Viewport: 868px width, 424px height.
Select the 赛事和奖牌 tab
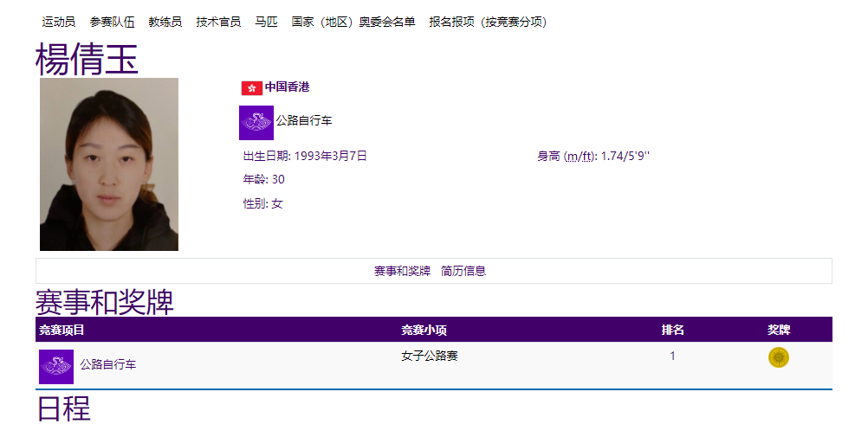point(402,271)
